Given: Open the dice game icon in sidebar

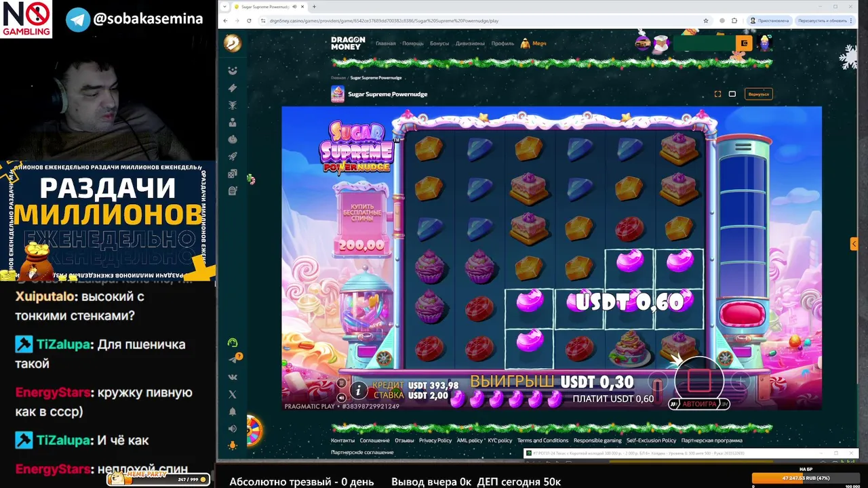Looking at the screenshot, I should 233,174.
